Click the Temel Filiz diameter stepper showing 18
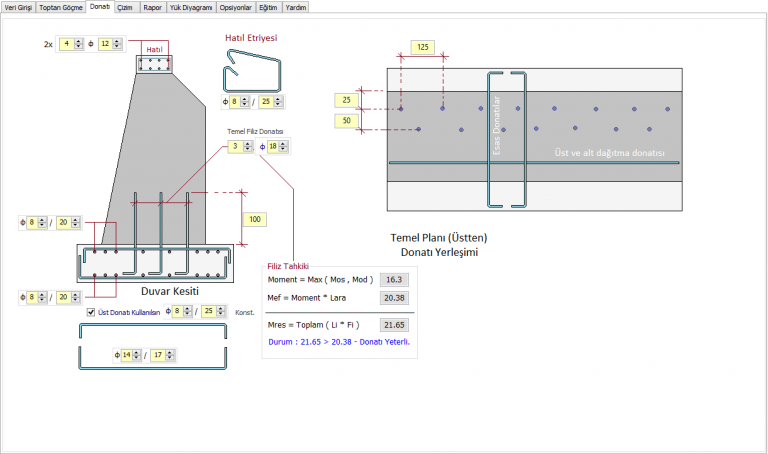The width and height of the screenshot is (768, 454). coord(278,146)
